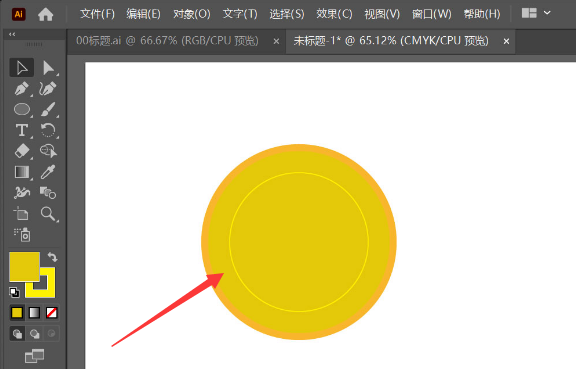Open the 效果(C) menu

[x=334, y=14]
